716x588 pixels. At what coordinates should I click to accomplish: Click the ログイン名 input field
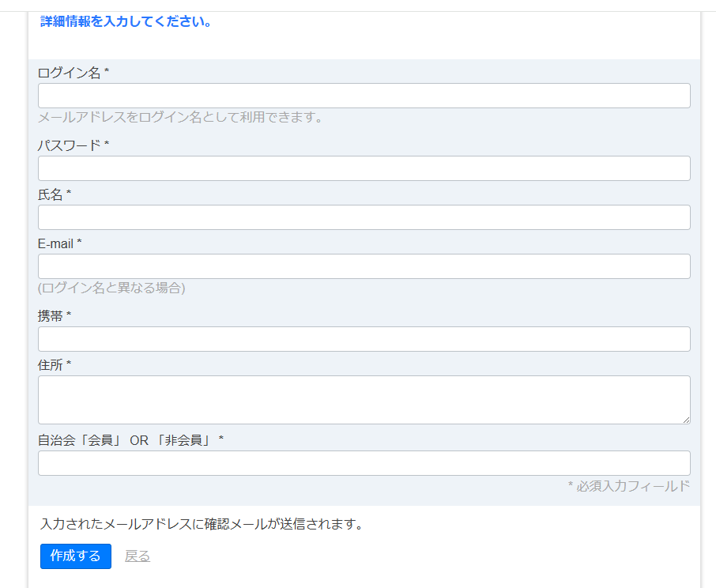[x=364, y=96]
